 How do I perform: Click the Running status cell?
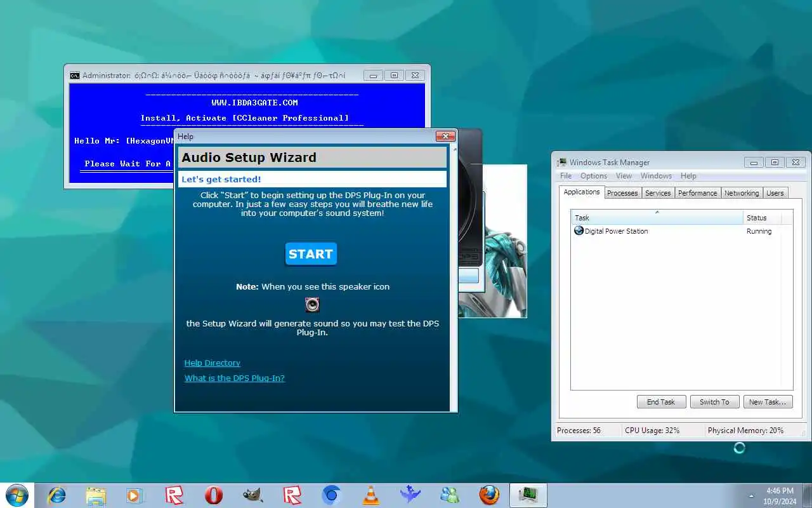pyautogui.click(x=759, y=231)
